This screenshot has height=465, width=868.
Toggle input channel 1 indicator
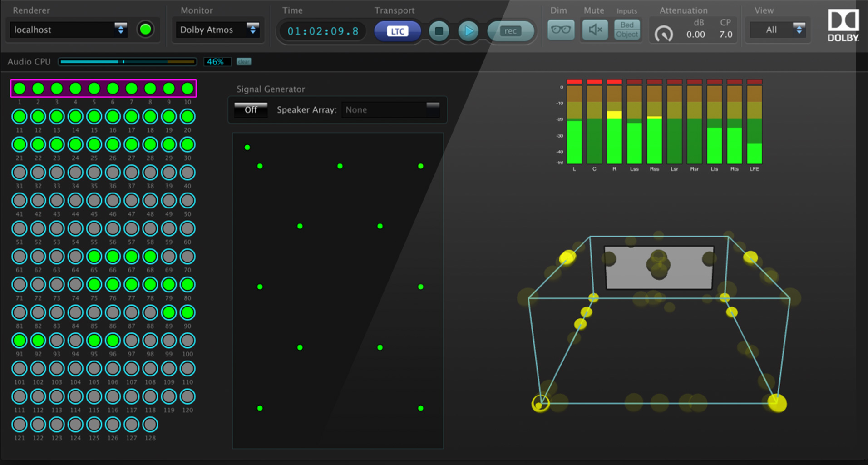click(19, 88)
